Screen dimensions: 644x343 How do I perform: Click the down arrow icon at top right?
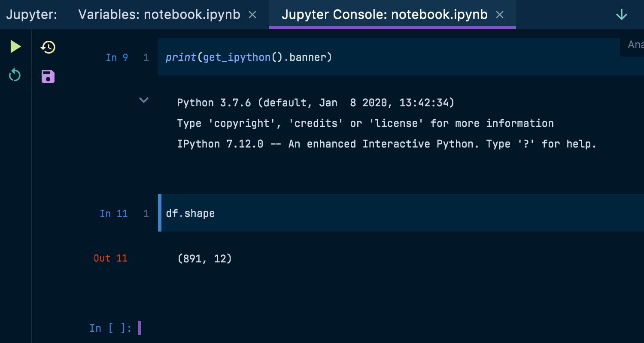pyautogui.click(x=622, y=15)
